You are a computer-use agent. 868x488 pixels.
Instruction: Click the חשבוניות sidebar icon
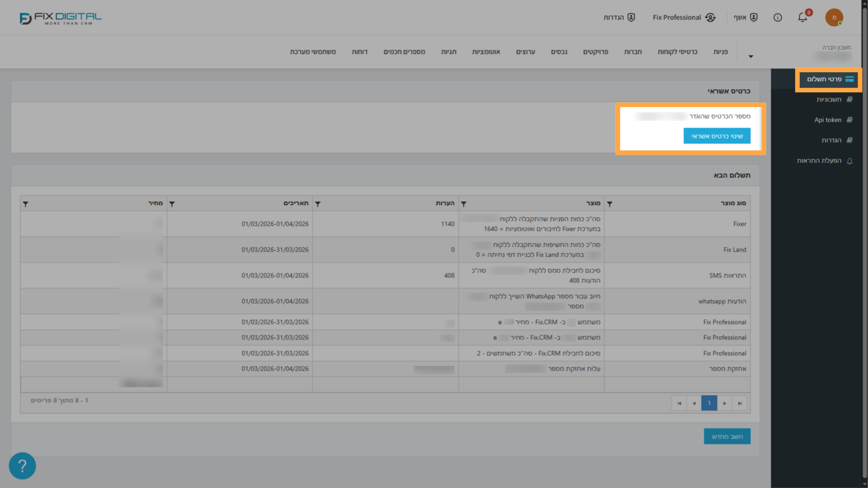849,99
